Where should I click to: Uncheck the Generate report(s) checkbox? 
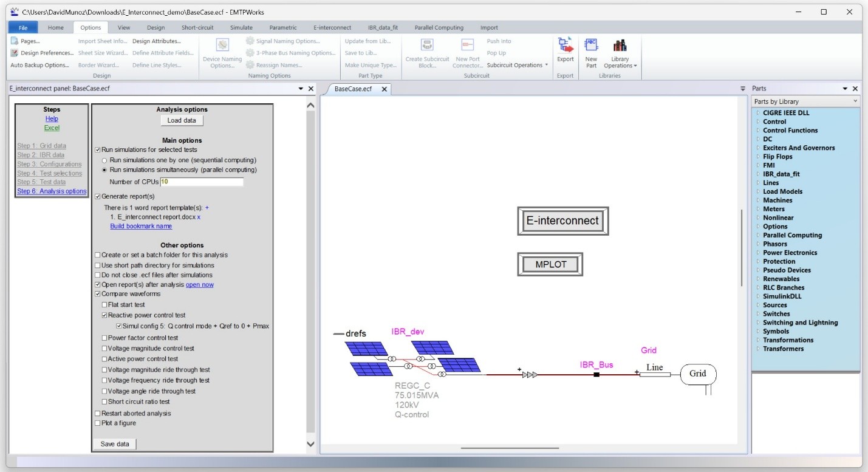click(98, 197)
